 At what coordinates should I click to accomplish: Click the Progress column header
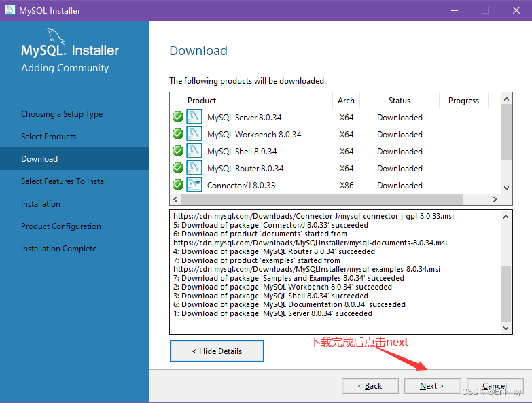point(463,101)
